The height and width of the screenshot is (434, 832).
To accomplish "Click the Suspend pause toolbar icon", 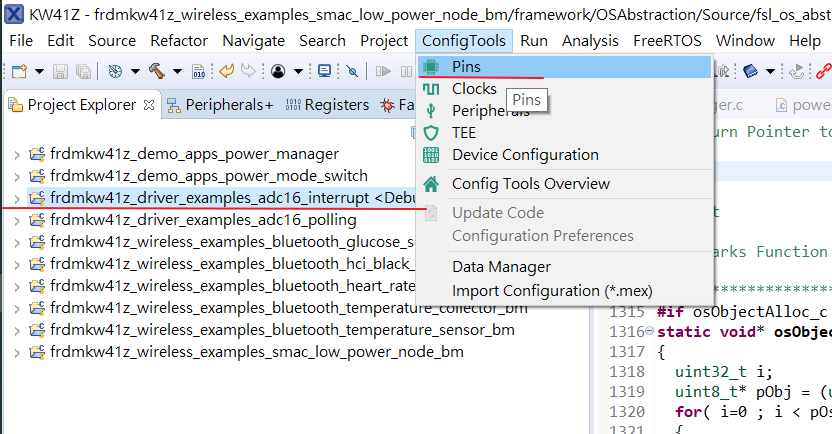I will coord(406,71).
